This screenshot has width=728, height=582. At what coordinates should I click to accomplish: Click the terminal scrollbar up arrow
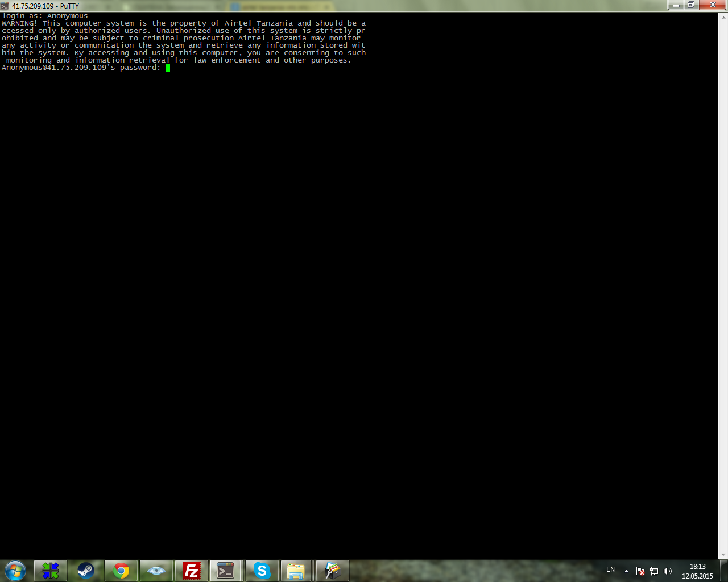coord(723,17)
